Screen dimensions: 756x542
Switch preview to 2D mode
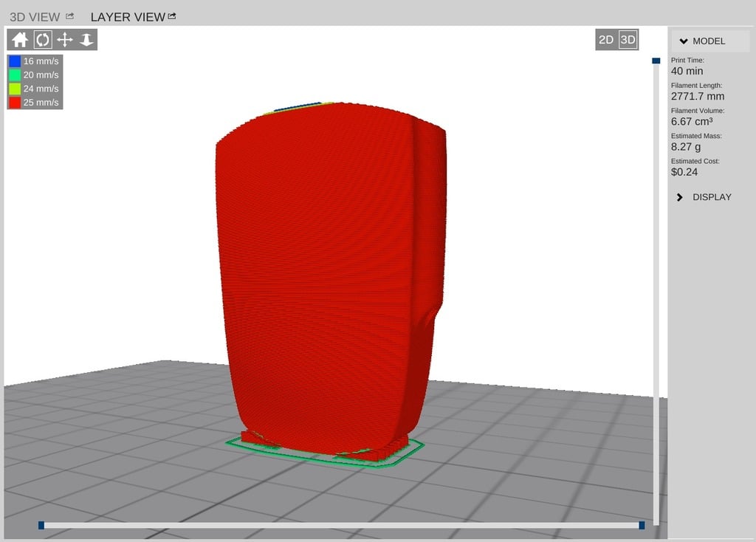click(606, 40)
